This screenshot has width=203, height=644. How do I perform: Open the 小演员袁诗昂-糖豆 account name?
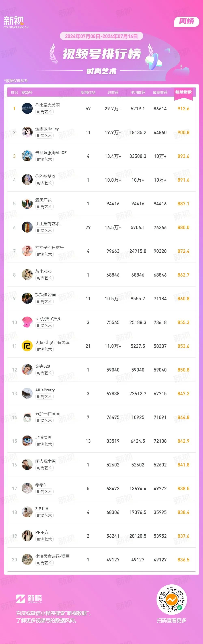(x=52, y=556)
